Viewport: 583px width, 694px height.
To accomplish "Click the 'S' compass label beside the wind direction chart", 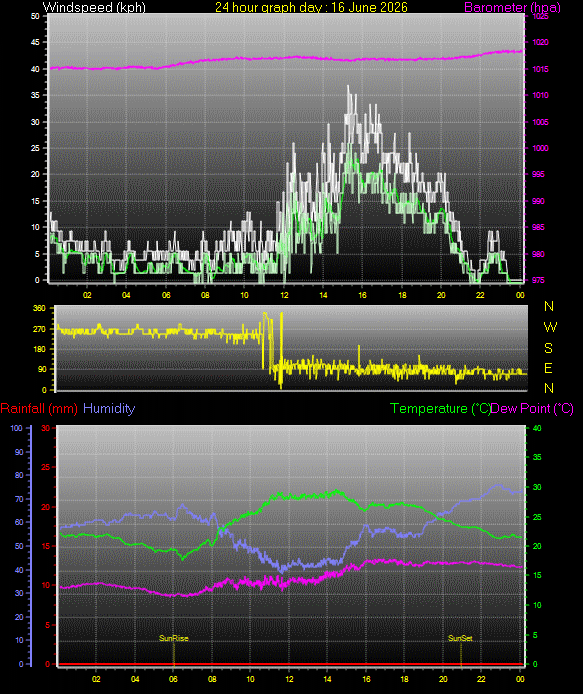I will pyautogui.click(x=548, y=348).
